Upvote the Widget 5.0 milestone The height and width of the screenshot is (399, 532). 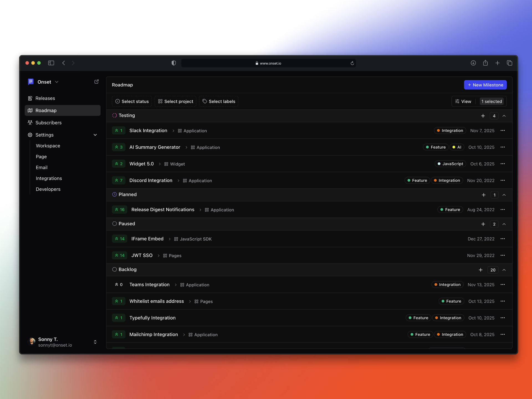pyautogui.click(x=119, y=163)
